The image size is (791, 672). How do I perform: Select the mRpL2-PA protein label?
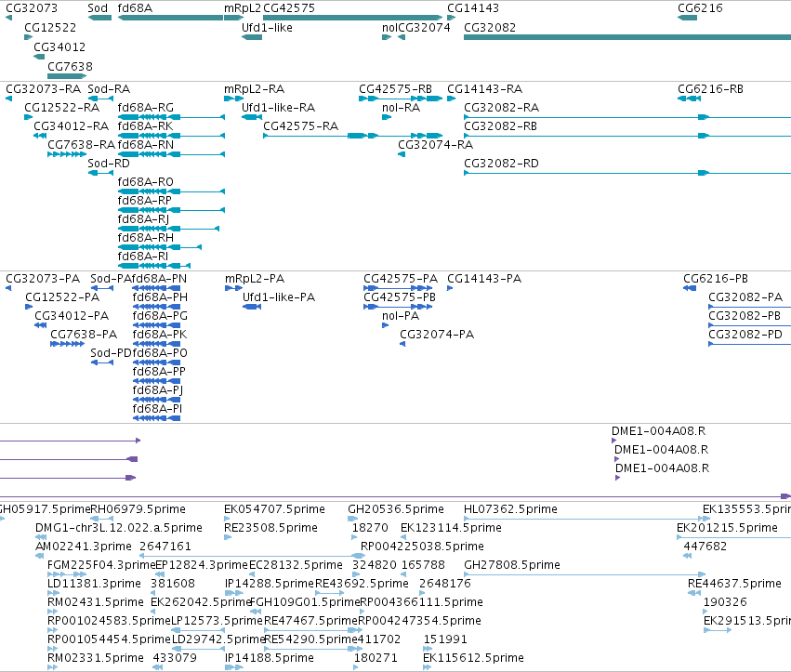pyautogui.click(x=255, y=279)
